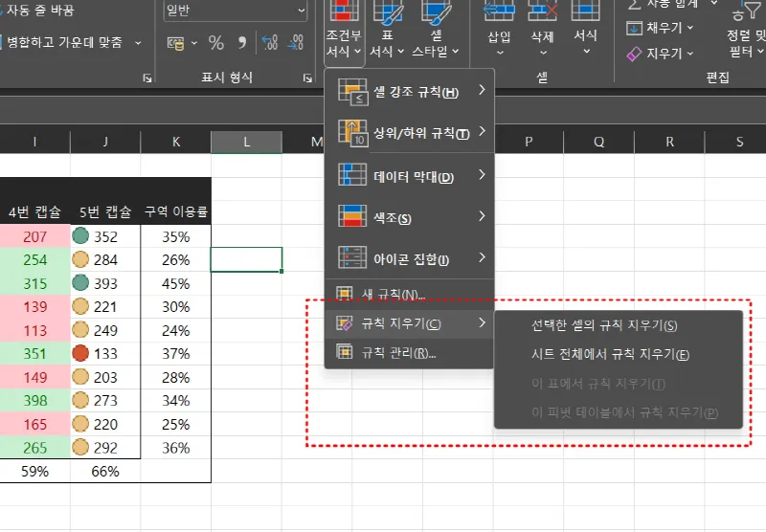Viewport: 766px width, 532px height.
Task: Select column K header
Action: tap(176, 142)
